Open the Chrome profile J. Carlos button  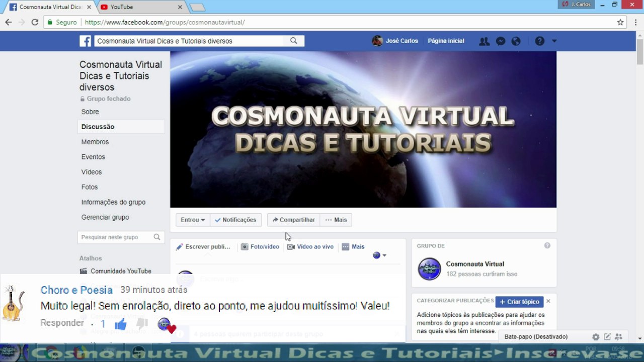pyautogui.click(x=577, y=4)
